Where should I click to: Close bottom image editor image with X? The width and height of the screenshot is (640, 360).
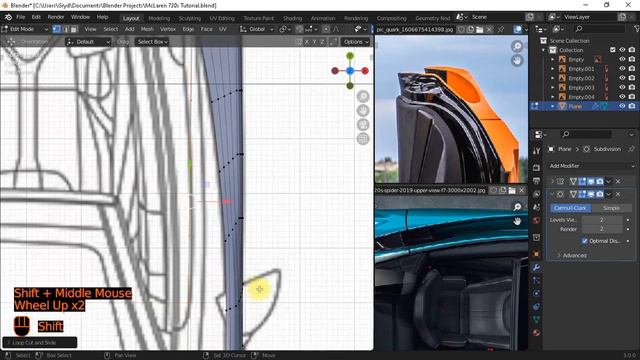click(521, 190)
